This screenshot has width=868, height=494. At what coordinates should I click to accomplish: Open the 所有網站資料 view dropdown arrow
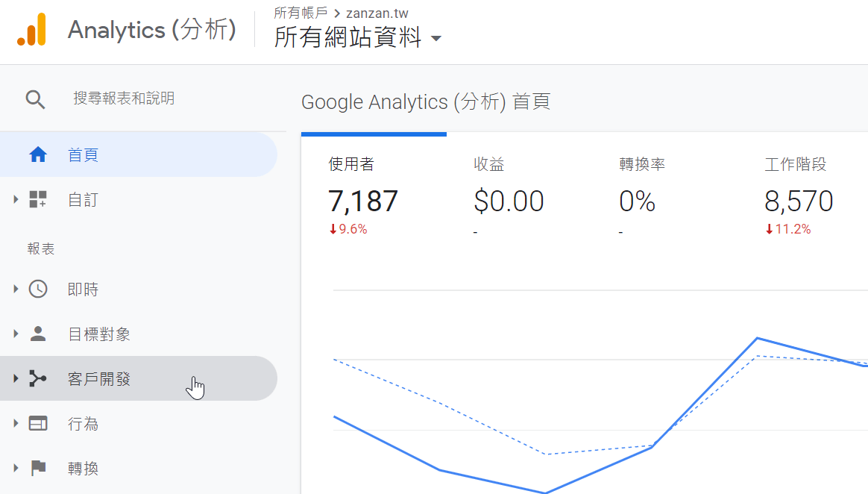436,38
